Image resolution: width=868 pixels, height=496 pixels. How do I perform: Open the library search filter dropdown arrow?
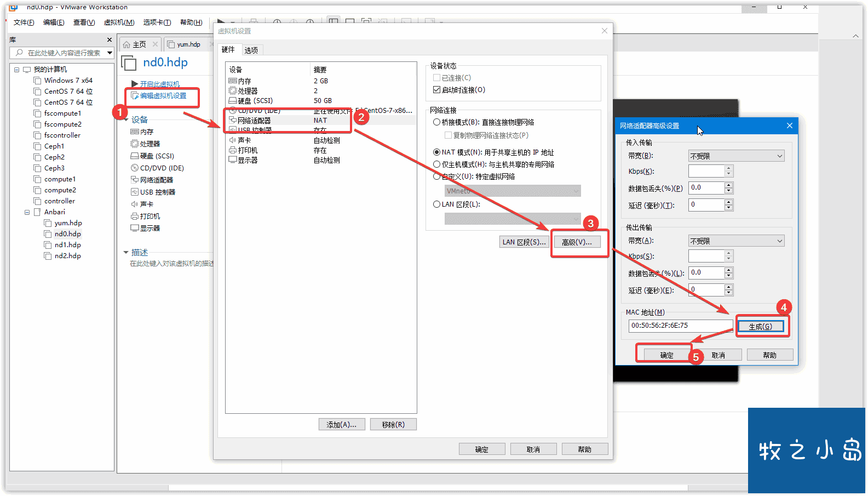pyautogui.click(x=110, y=53)
